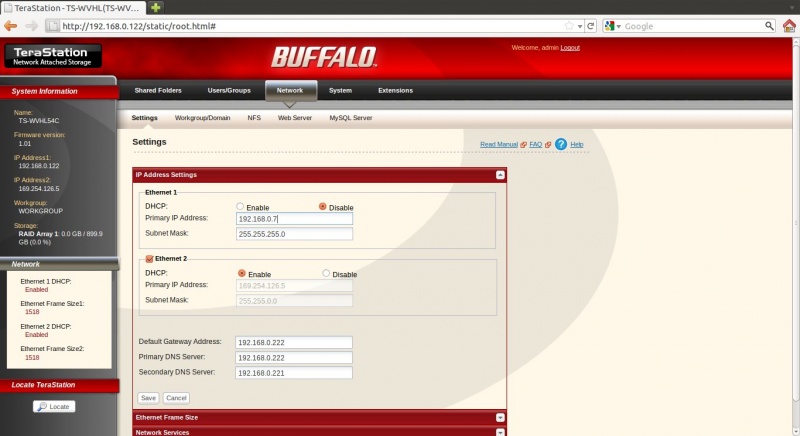Image resolution: width=800 pixels, height=436 pixels.
Task: Switch to the Settings sub-tab
Action: click(144, 118)
